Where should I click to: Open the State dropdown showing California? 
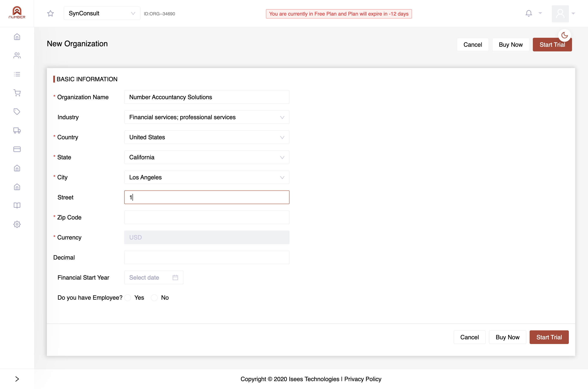pyautogui.click(x=207, y=157)
